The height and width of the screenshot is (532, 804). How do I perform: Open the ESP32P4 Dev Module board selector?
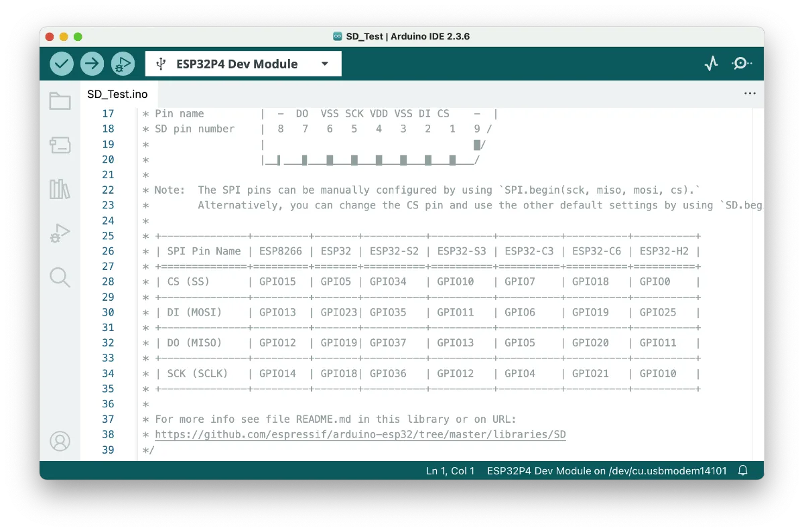point(243,64)
